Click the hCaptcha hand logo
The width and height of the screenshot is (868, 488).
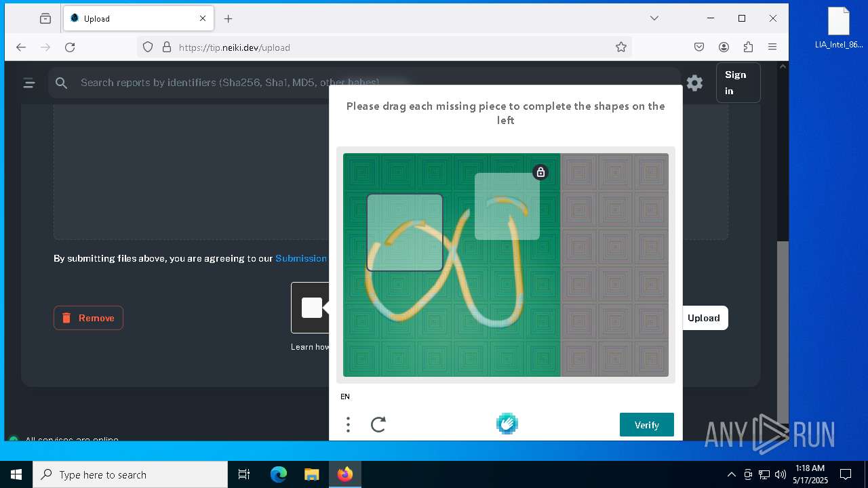click(x=507, y=424)
